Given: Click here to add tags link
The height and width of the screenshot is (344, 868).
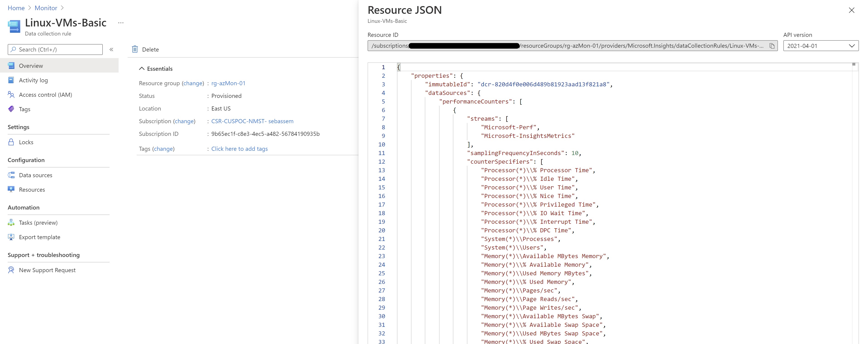Looking at the screenshot, I should 239,149.
